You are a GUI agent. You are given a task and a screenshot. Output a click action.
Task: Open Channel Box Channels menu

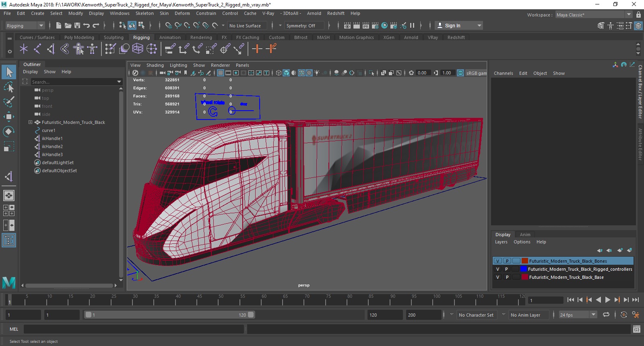(x=504, y=73)
